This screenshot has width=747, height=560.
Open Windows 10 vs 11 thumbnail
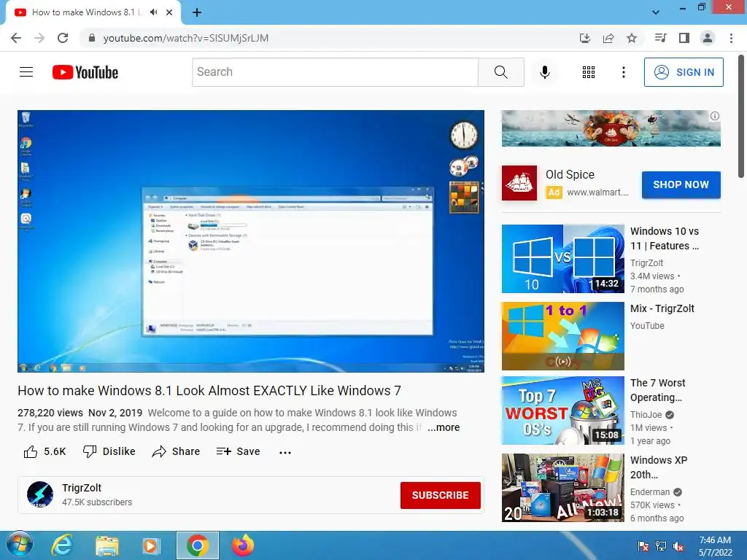coord(562,259)
